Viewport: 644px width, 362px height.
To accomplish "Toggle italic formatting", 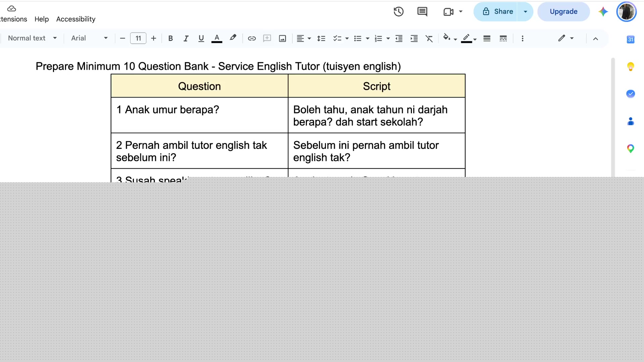I will [x=186, y=39].
